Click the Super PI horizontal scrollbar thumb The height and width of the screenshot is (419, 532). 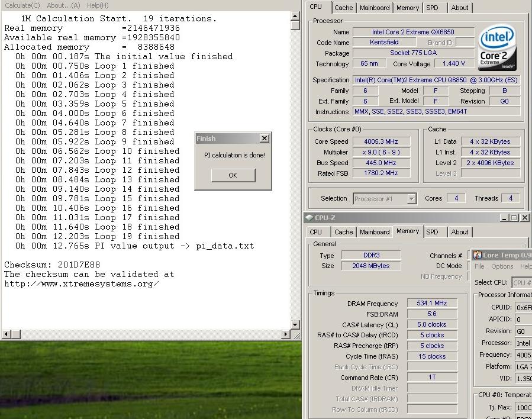[x=15, y=334]
